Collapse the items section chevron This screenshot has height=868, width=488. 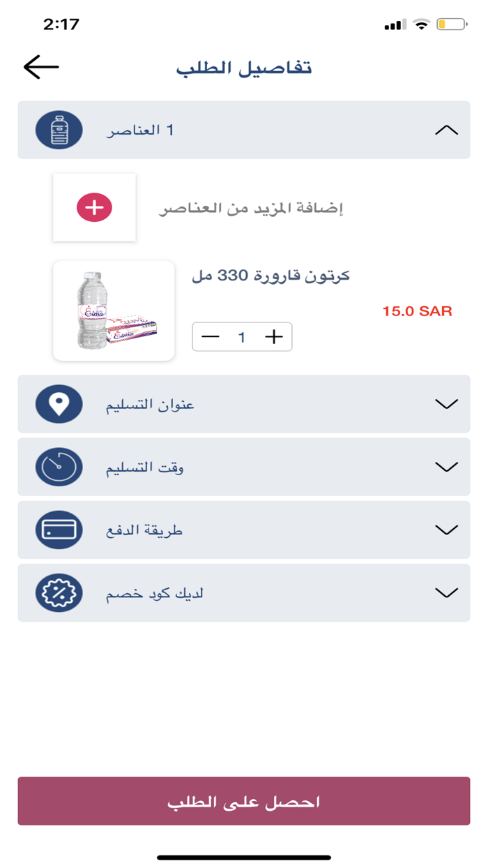point(446,130)
